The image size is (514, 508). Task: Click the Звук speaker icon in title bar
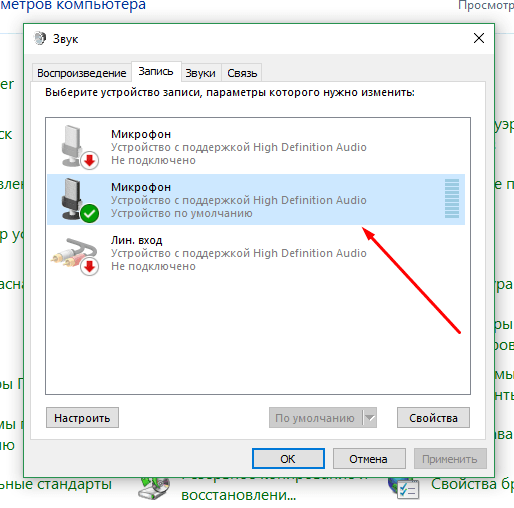[40, 38]
